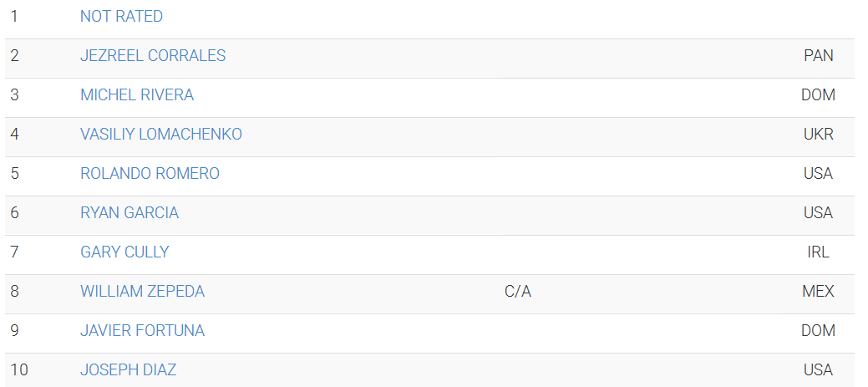
Task: Click the rank number 10 cell
Action: (19, 370)
